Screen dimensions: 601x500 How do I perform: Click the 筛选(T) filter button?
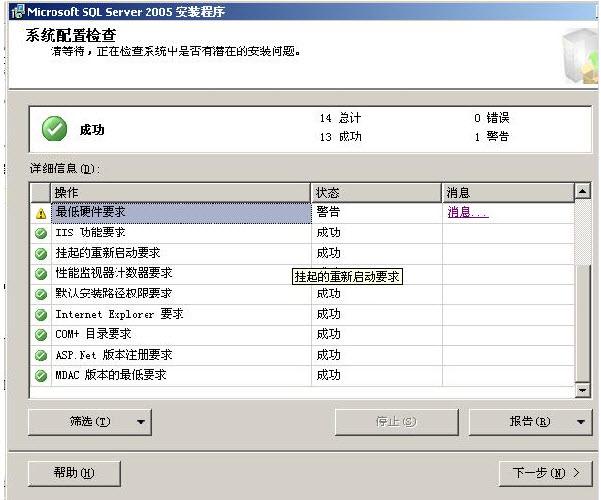click(90, 422)
